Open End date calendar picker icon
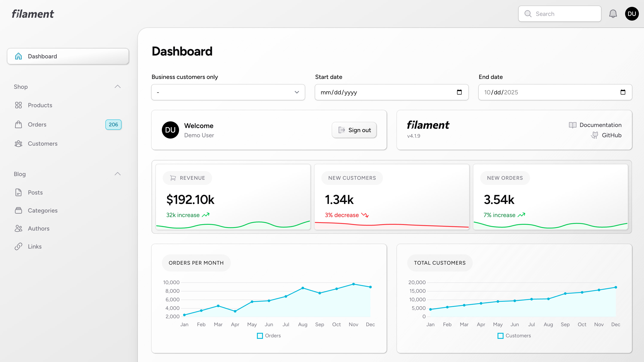Viewport: 644px width, 362px height. [623, 92]
